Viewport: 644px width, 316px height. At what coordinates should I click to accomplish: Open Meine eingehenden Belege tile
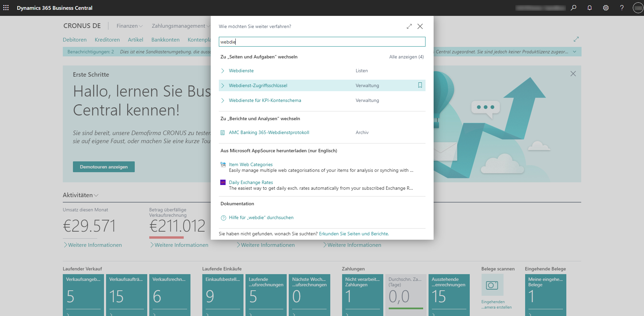545,295
